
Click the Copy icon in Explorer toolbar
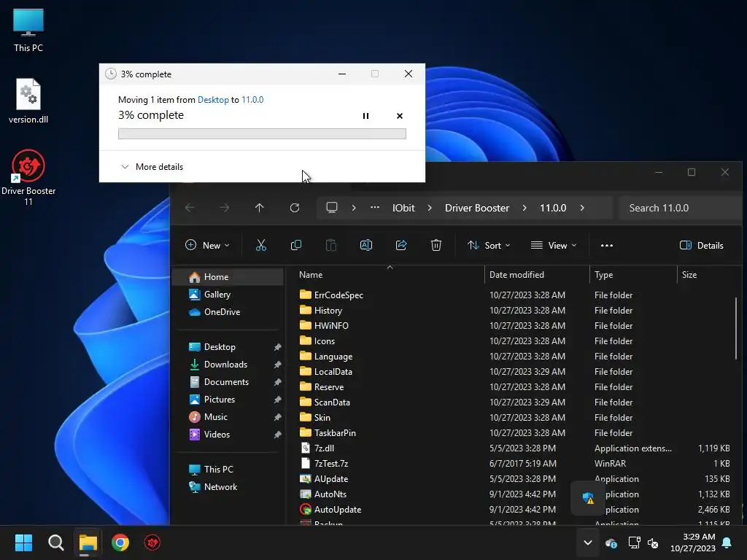click(296, 245)
